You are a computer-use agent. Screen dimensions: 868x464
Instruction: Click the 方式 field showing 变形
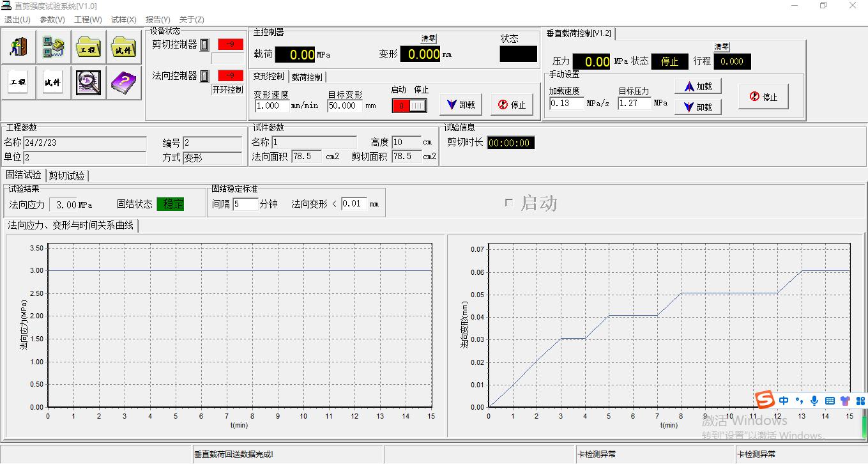(213, 157)
